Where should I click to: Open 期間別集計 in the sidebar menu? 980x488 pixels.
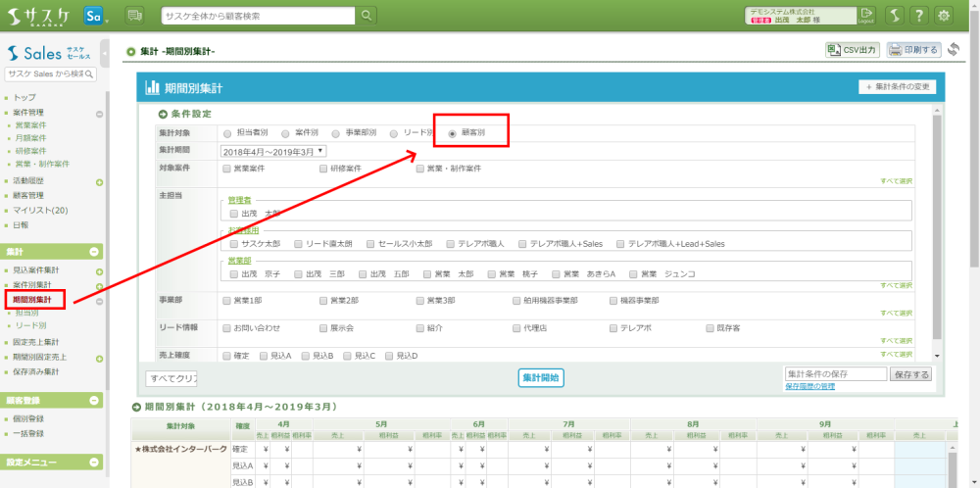[38, 299]
